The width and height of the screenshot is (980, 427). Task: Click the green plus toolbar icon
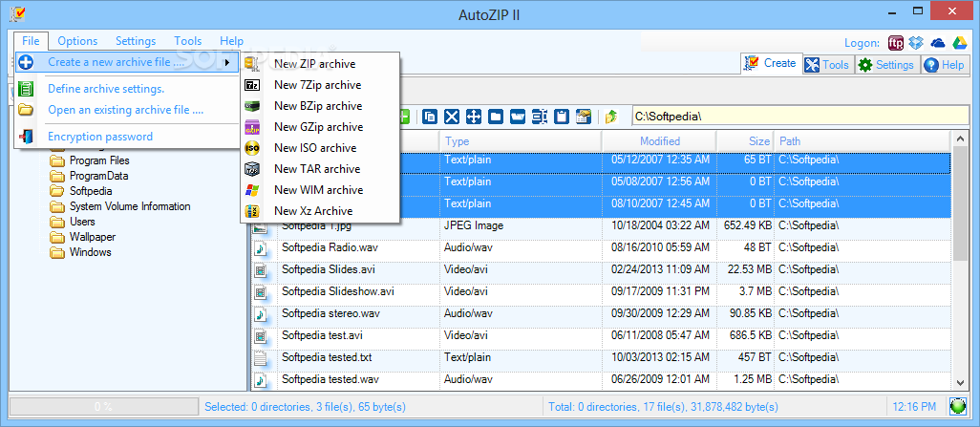click(404, 117)
